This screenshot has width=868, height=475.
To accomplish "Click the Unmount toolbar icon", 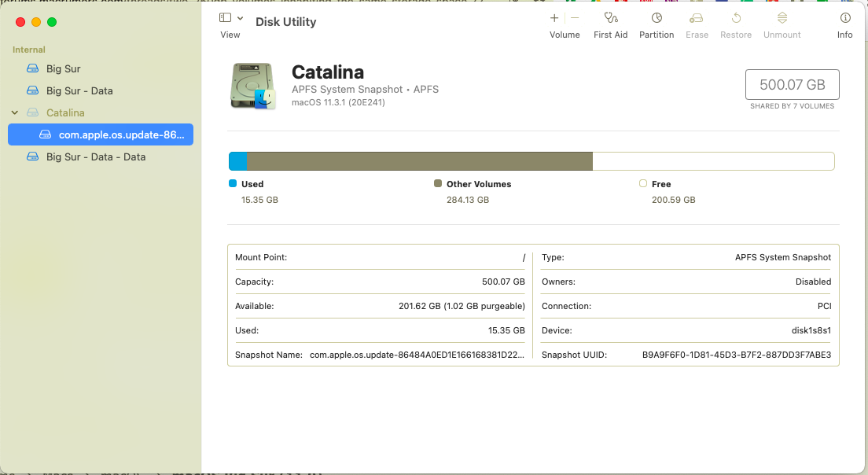I will [782, 18].
